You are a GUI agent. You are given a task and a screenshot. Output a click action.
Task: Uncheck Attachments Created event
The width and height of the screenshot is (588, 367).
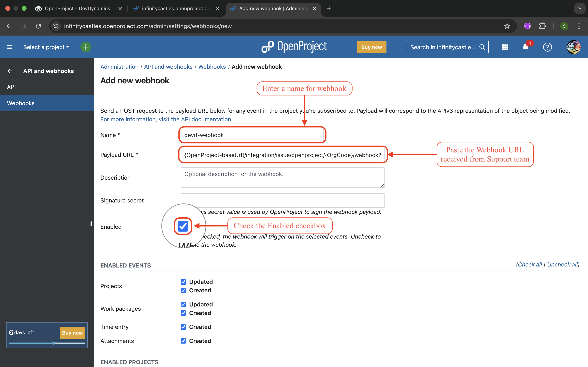click(x=183, y=341)
